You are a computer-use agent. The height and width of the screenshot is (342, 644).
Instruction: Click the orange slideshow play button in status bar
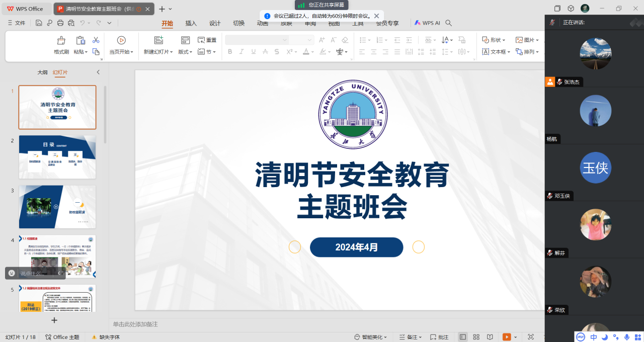coord(506,337)
